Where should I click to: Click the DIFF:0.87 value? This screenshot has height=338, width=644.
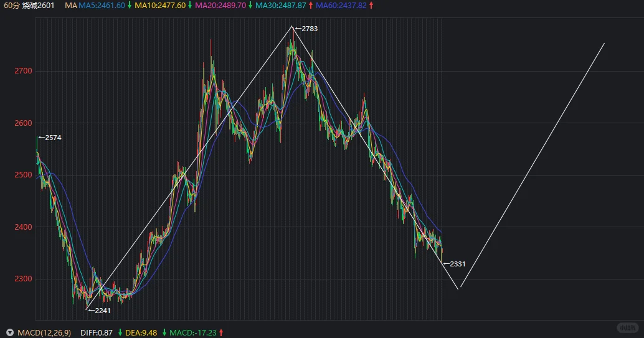click(x=97, y=332)
